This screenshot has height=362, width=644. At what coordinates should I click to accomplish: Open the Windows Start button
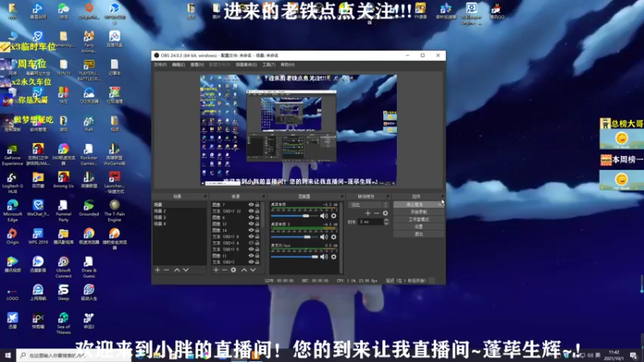point(7,355)
